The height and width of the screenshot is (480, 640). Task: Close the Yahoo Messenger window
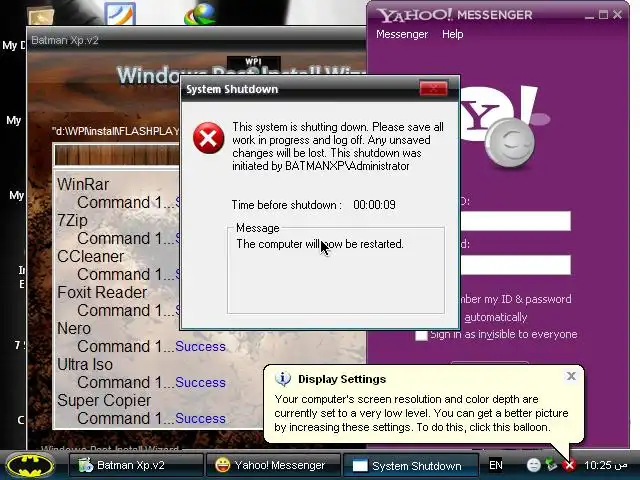coord(618,15)
